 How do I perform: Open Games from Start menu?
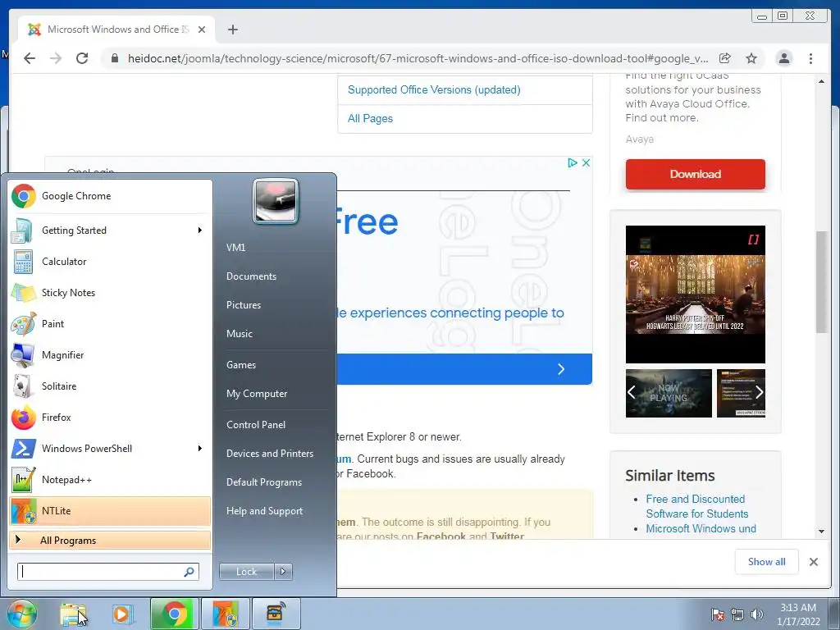241,365
